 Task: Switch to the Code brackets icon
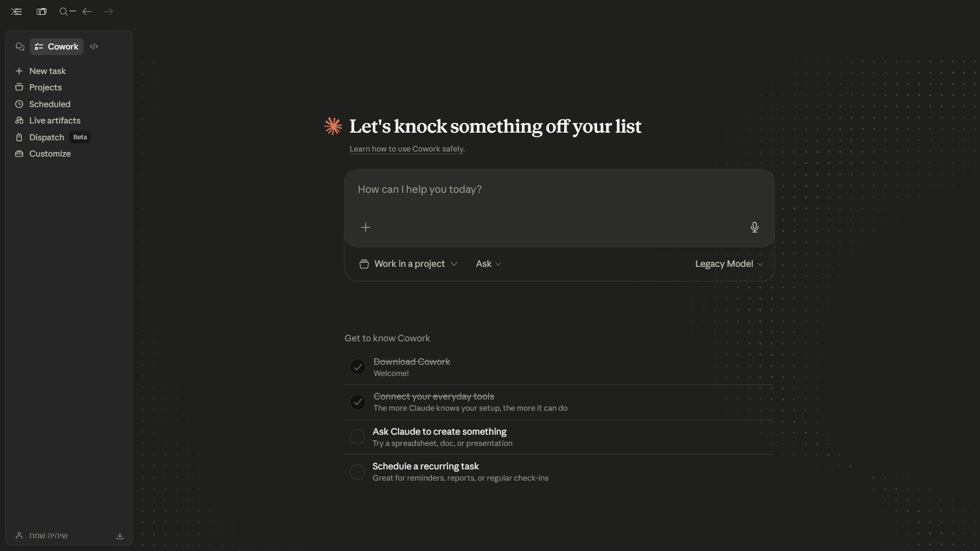pyautogui.click(x=94, y=46)
